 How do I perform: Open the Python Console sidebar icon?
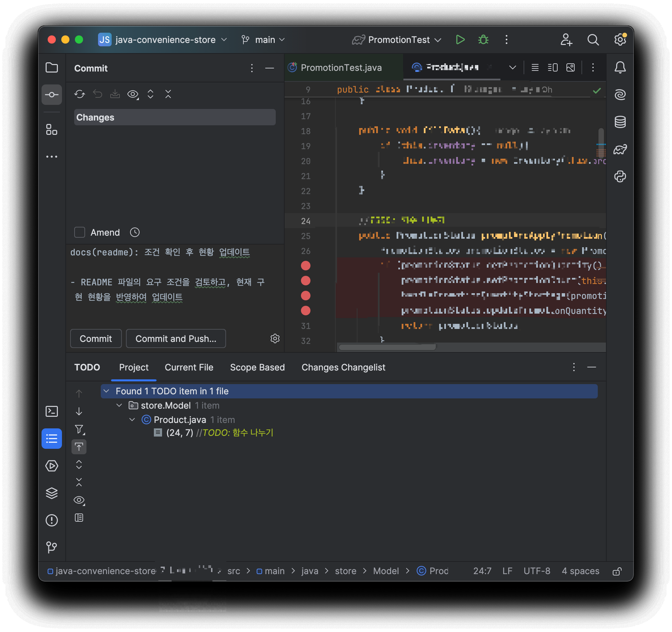[x=620, y=176]
